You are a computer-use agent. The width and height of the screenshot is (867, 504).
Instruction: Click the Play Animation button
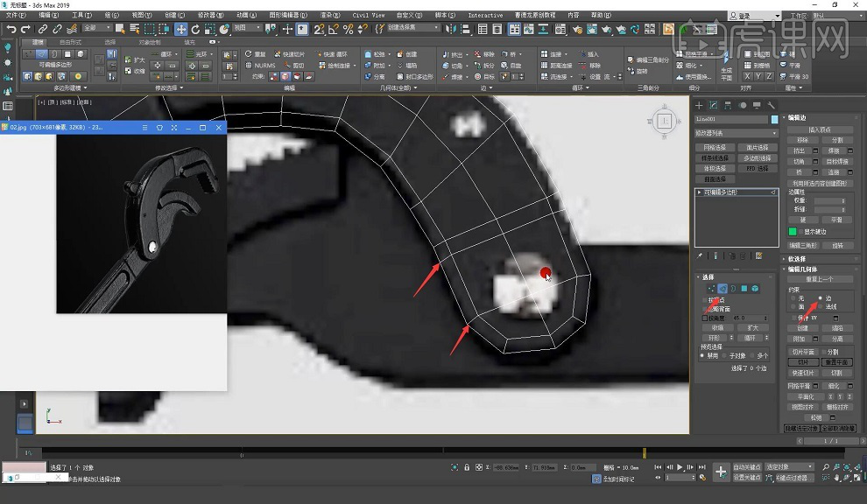point(680,467)
